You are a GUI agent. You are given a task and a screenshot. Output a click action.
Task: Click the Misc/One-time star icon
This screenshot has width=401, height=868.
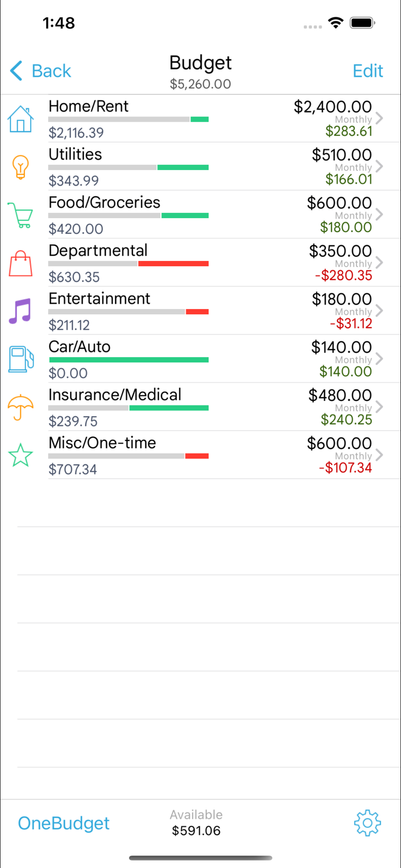[21, 455]
